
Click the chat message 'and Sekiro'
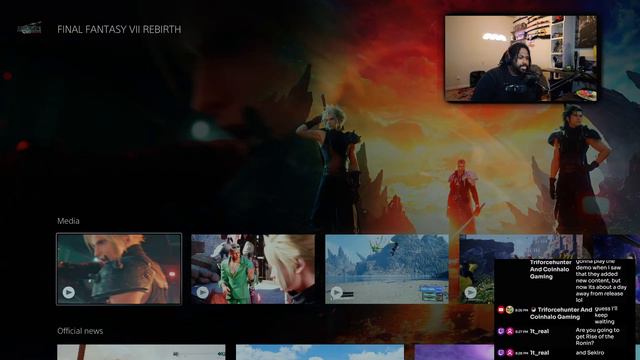590,353
